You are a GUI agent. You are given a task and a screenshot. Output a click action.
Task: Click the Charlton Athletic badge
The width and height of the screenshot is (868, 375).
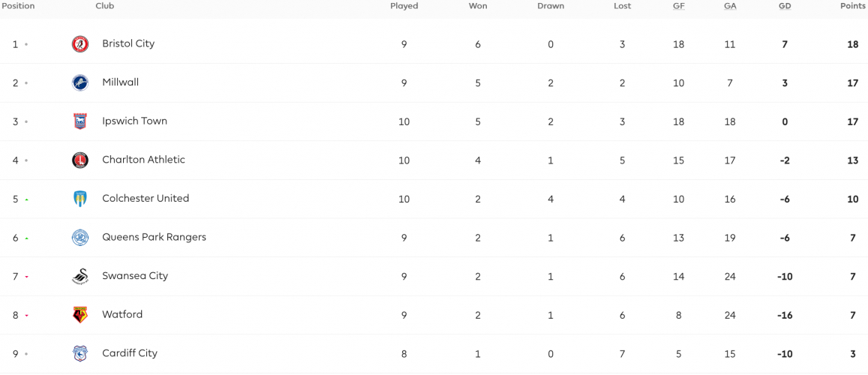80,160
